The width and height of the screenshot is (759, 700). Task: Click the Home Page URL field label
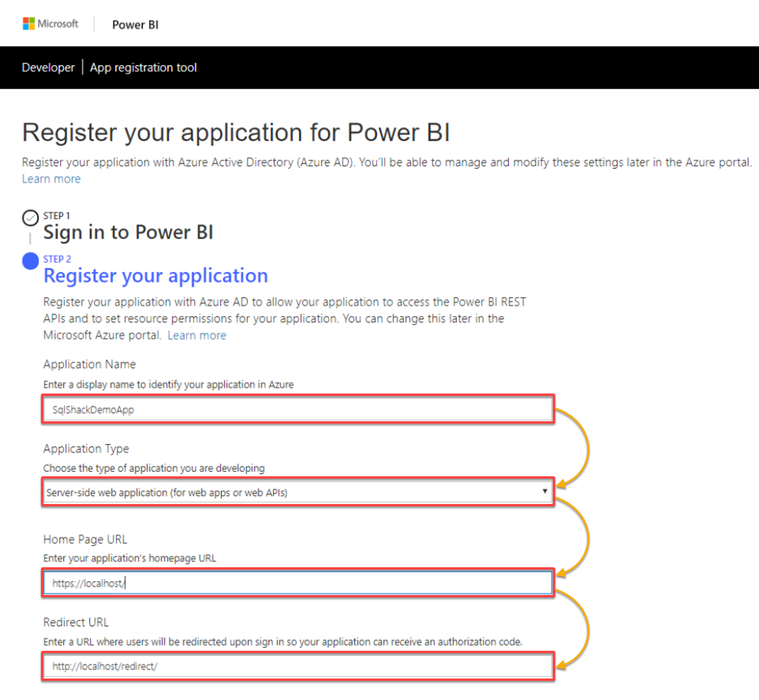85,539
